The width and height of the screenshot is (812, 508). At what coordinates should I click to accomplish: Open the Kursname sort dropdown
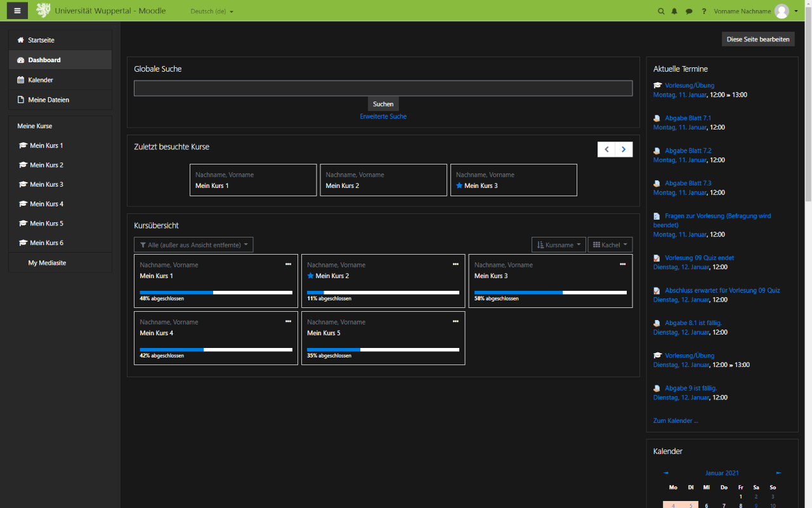tap(558, 244)
